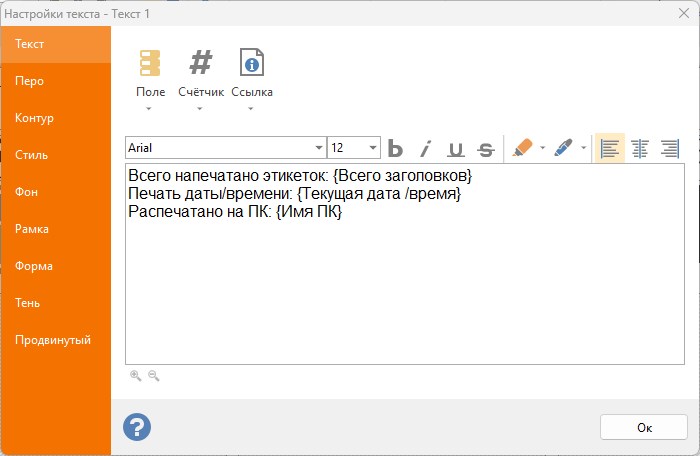The image size is (700, 456).
Task: Open the Продвинутый tab
Action: [55, 340]
